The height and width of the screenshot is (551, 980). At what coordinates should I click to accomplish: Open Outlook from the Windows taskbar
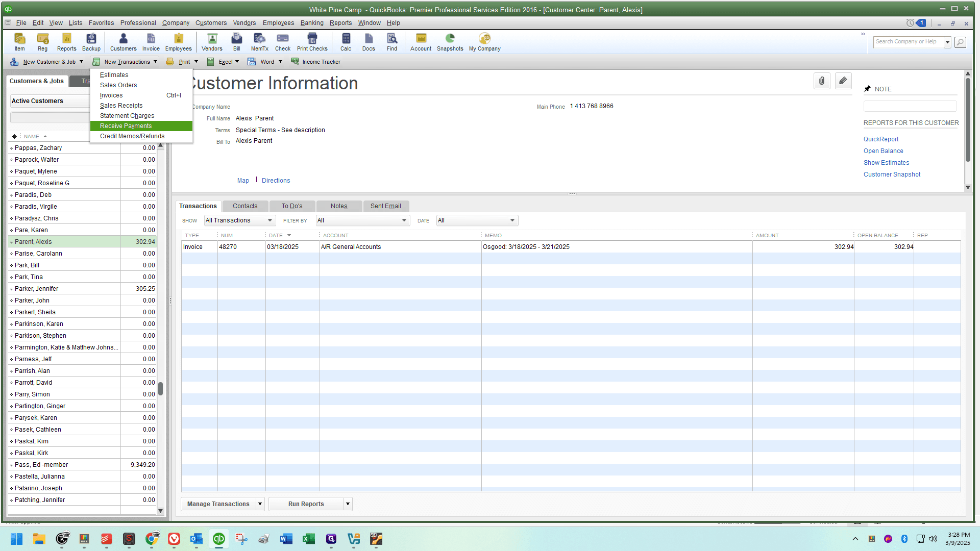pyautogui.click(x=197, y=539)
